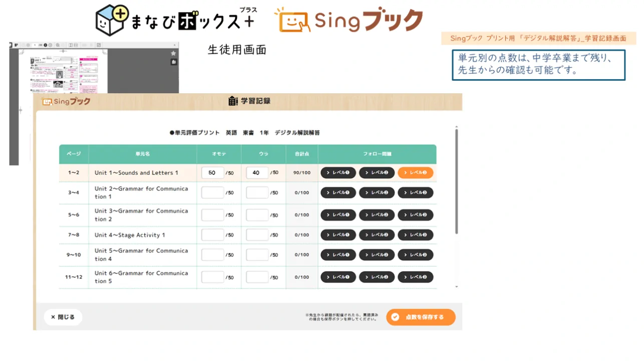
Task: Click the stamp icon below the star
Action: coord(173,62)
